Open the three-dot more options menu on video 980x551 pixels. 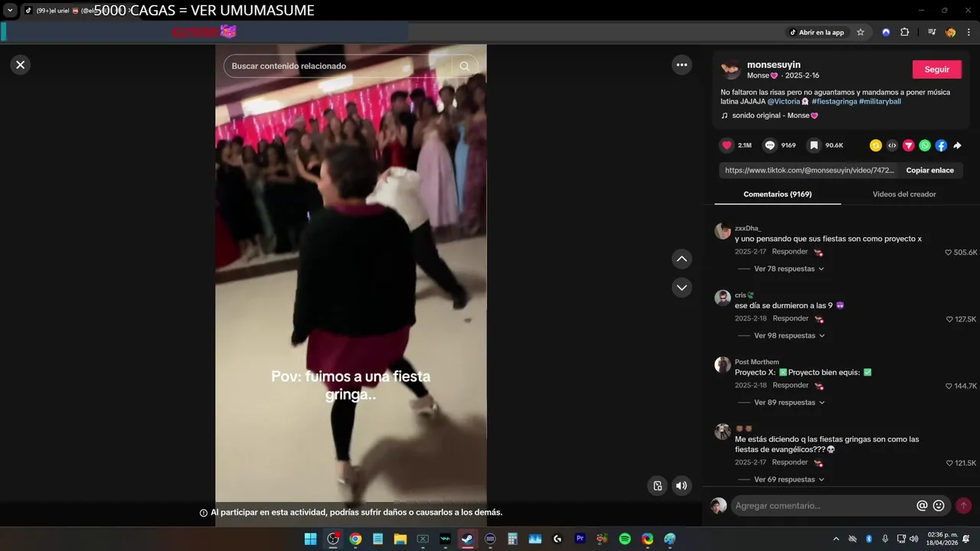point(681,65)
